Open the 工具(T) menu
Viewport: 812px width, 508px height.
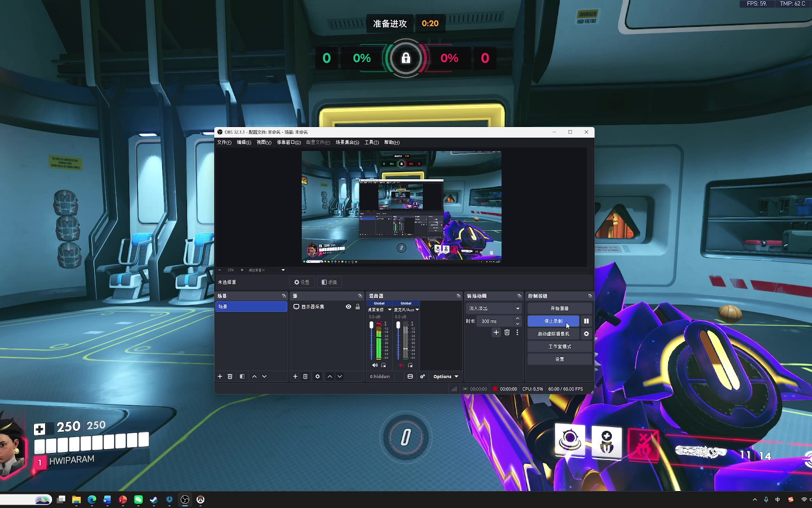click(371, 143)
